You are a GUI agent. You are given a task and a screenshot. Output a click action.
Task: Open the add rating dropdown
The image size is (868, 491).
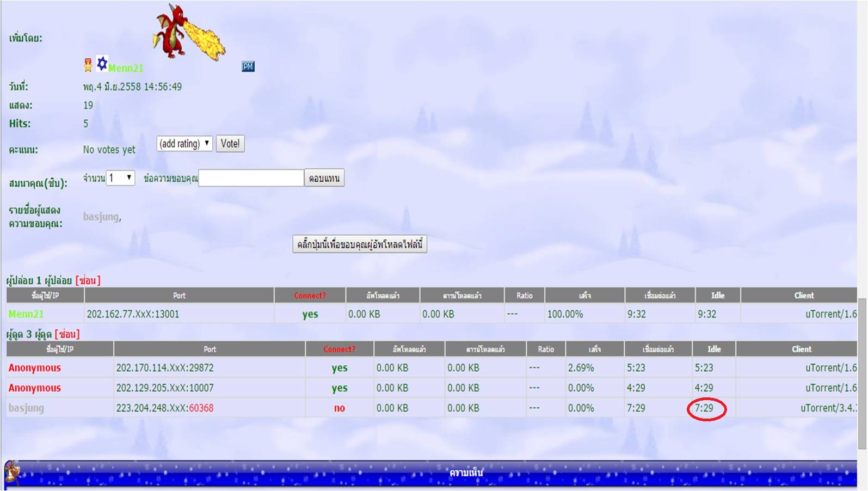coord(184,144)
